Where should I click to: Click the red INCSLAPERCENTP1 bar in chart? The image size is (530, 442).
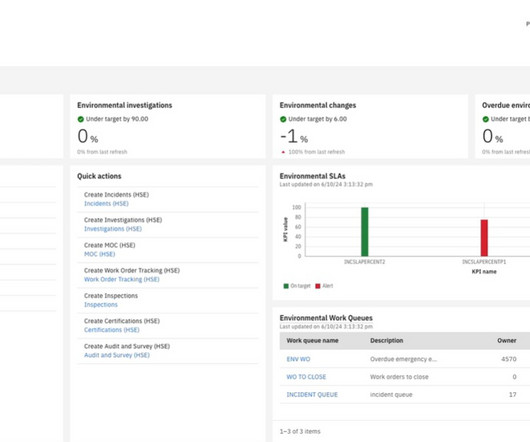pos(484,238)
